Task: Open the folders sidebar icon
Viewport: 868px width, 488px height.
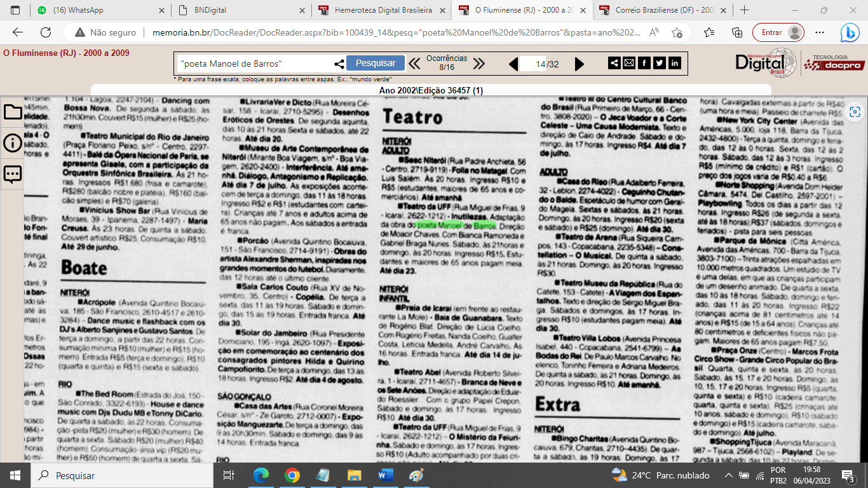Action: (x=12, y=112)
